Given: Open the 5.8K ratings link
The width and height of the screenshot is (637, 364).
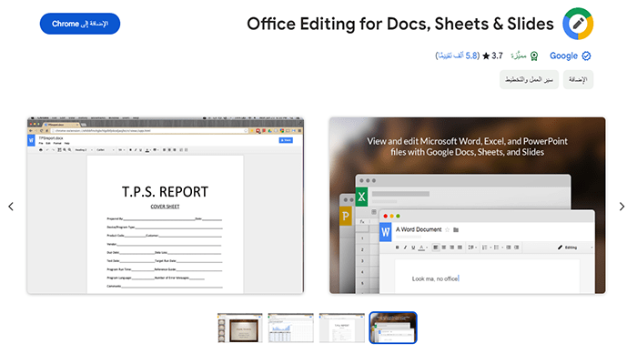Looking at the screenshot, I should 458,56.
